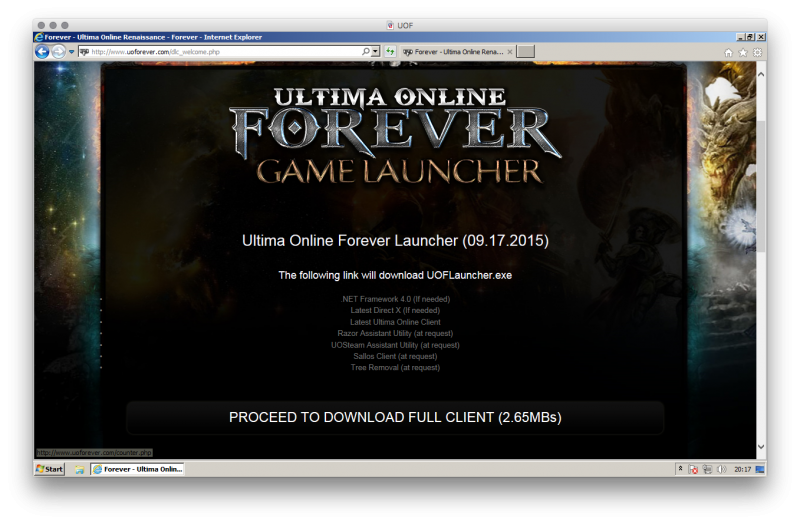Click Latest Ultima Online Client link

(x=395, y=322)
